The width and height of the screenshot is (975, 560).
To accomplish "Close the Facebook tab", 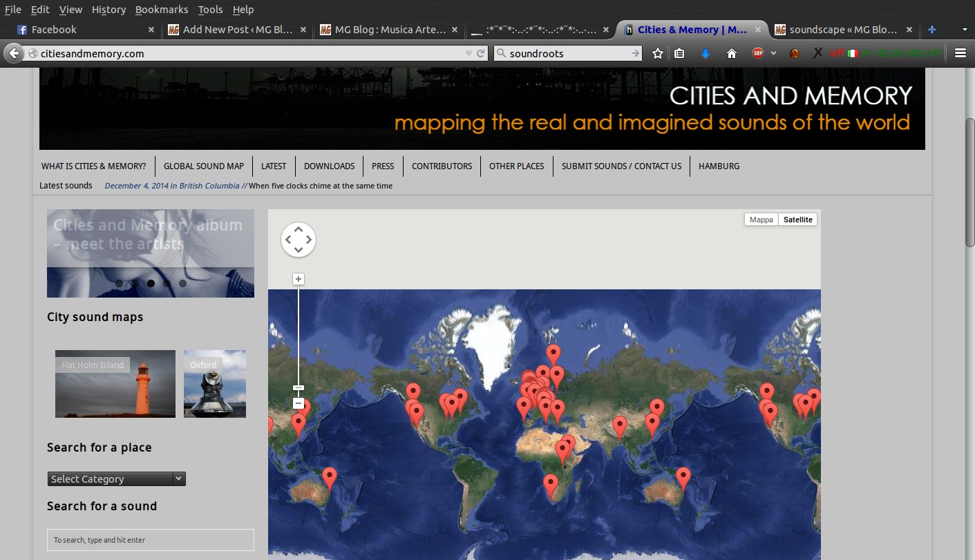I will (x=151, y=30).
